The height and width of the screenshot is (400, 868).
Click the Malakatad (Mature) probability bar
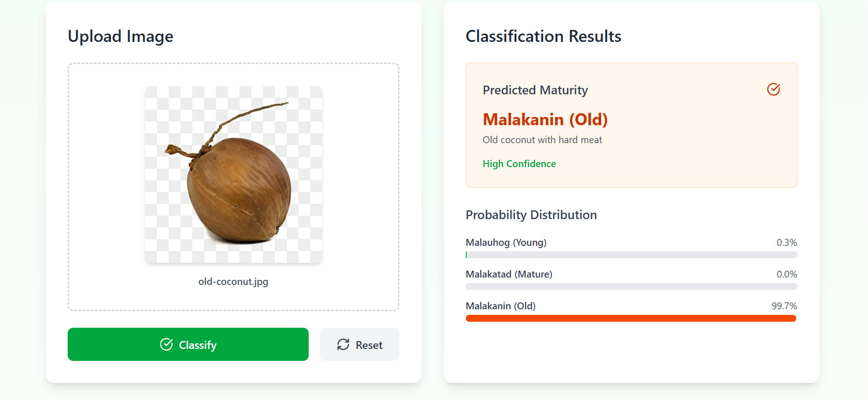tap(631, 286)
